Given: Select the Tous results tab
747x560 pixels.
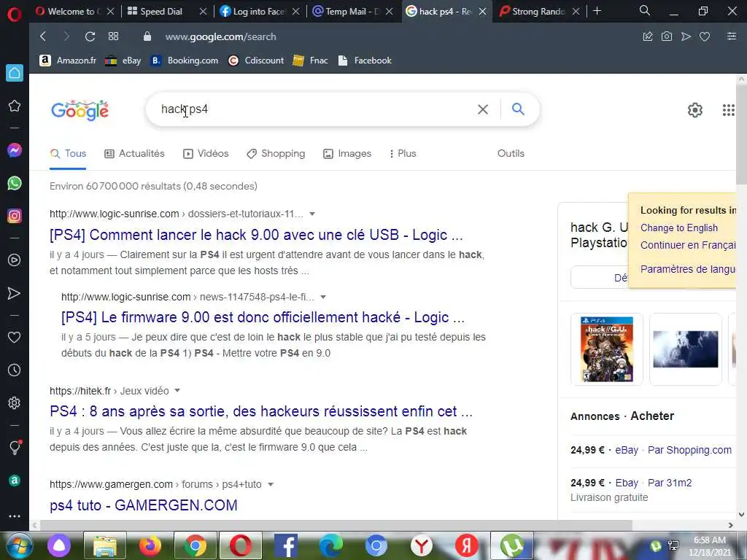Looking at the screenshot, I should pos(68,153).
